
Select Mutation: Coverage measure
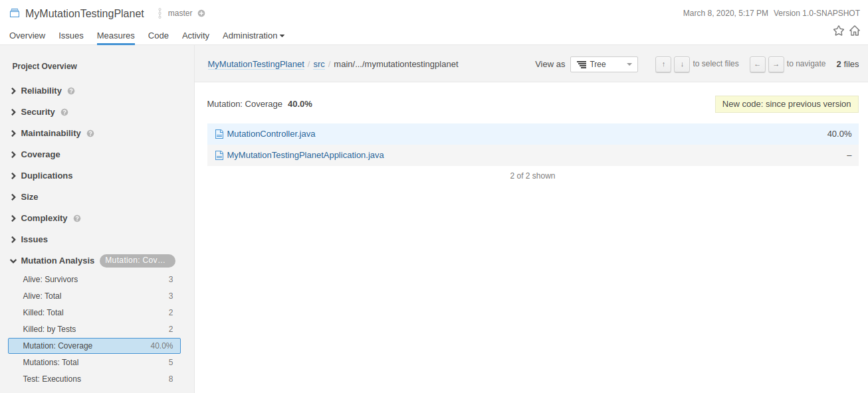point(94,346)
